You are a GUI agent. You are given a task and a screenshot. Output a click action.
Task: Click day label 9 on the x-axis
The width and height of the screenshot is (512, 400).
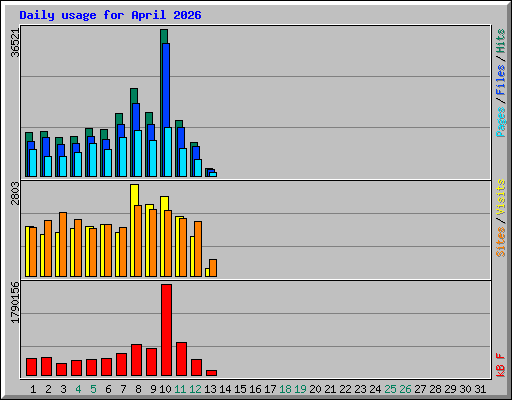(x=153, y=389)
